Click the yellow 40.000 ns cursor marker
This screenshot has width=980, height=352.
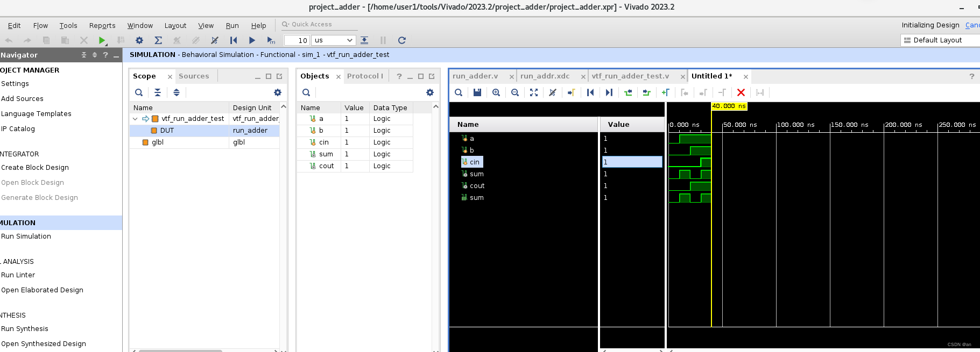(729, 106)
